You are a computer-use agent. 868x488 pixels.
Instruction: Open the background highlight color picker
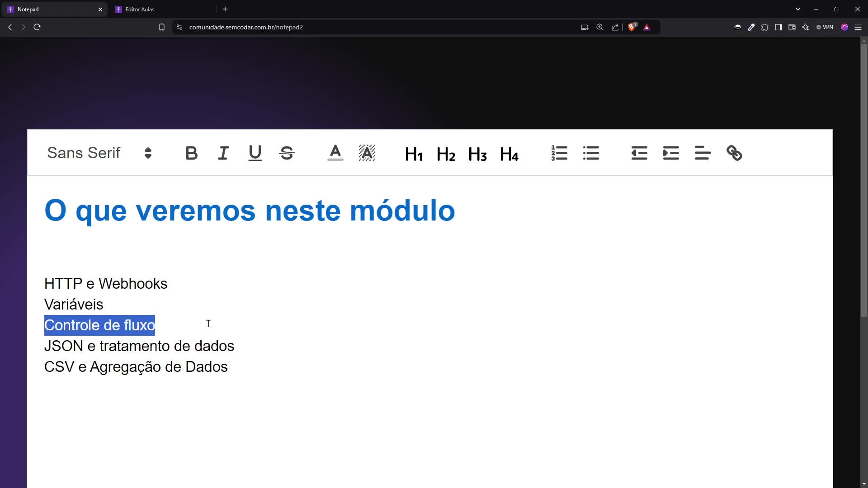(x=367, y=153)
